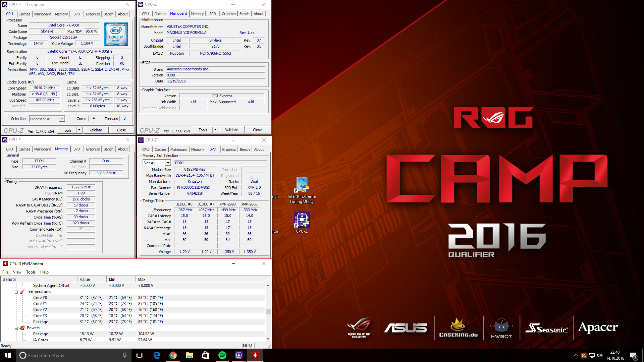This screenshot has height=362, width=644.
Task: Click the MAXIMUS VIII FORMULA model field
Action: click(x=198, y=33)
